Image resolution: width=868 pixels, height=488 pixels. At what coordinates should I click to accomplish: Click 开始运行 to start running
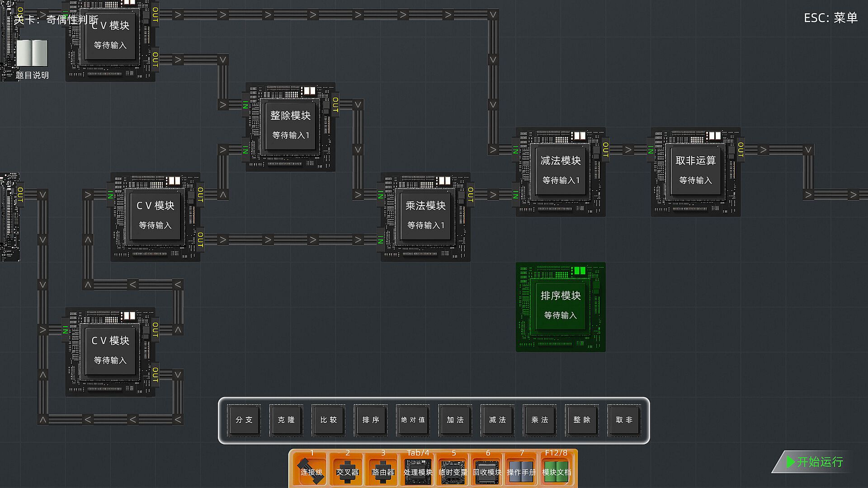click(815, 462)
